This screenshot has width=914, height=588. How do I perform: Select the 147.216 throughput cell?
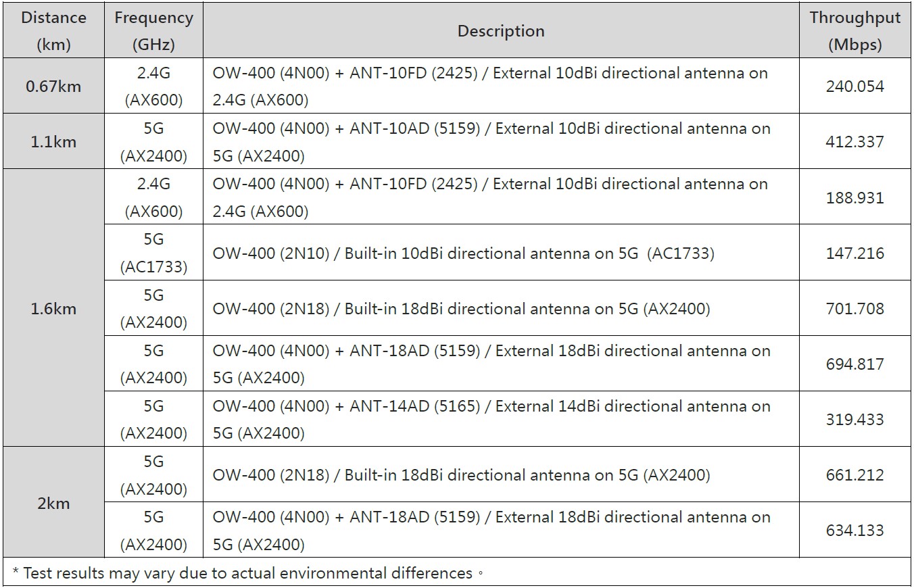[x=855, y=253]
